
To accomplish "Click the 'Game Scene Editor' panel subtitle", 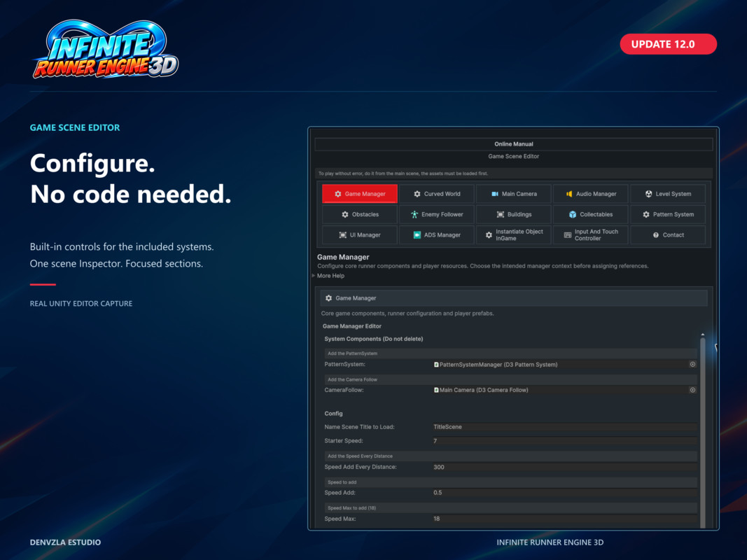I will [x=514, y=156].
